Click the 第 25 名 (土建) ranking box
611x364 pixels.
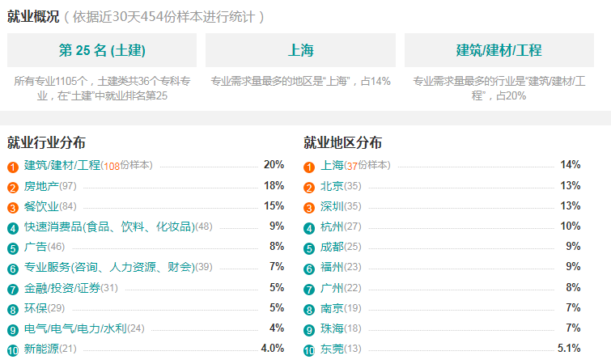[x=102, y=50]
